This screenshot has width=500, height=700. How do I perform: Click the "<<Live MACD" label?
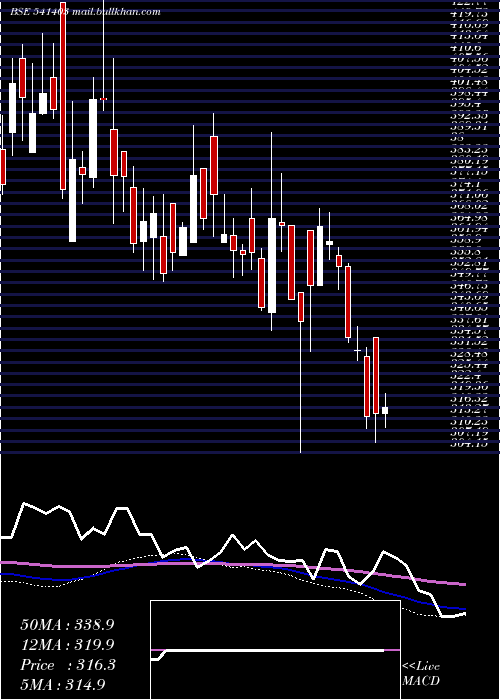(x=421, y=674)
